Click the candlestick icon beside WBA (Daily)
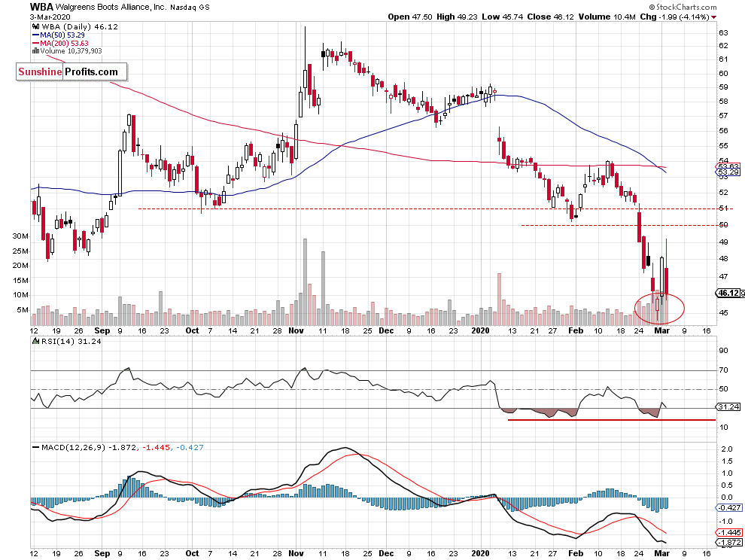 click(x=35, y=26)
